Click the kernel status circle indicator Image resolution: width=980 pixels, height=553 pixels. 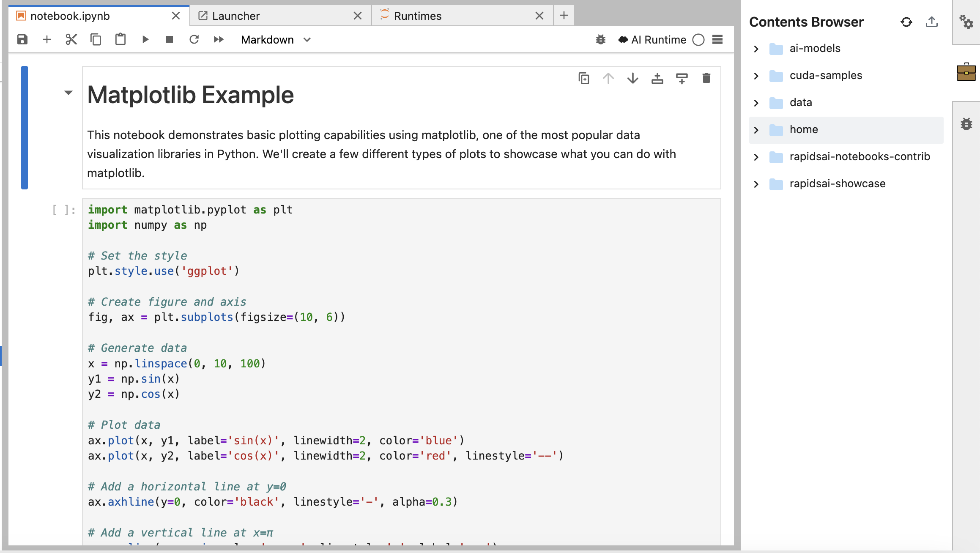(698, 40)
